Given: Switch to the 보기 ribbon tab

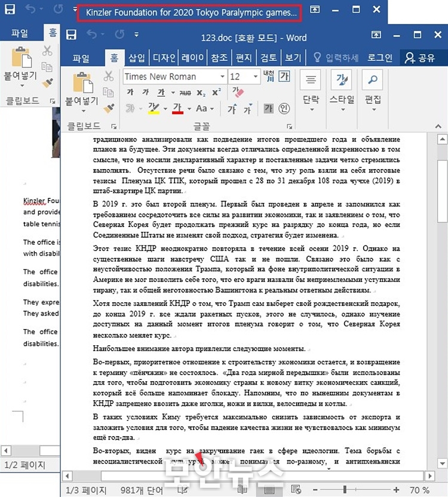Looking at the screenshot, I should 293,58.
